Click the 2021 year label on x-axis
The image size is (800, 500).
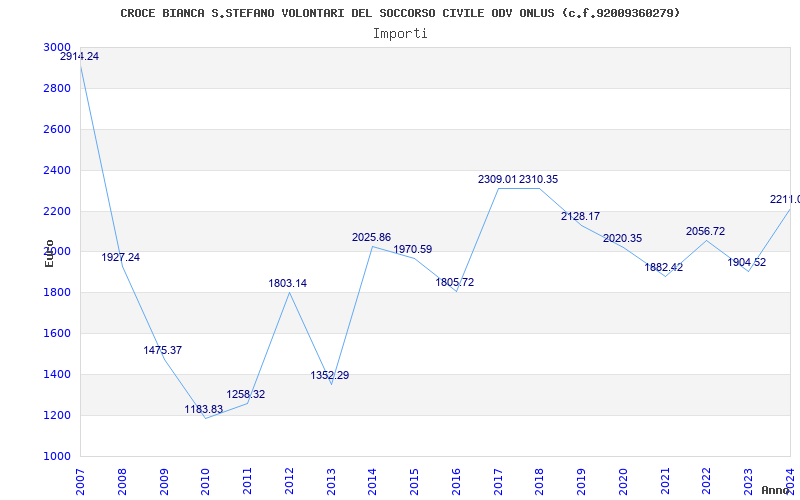click(x=665, y=480)
